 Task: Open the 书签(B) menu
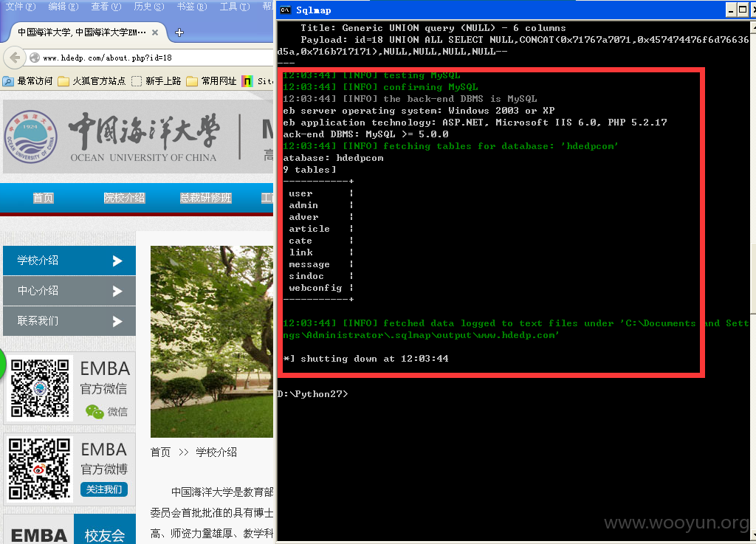pyautogui.click(x=192, y=6)
